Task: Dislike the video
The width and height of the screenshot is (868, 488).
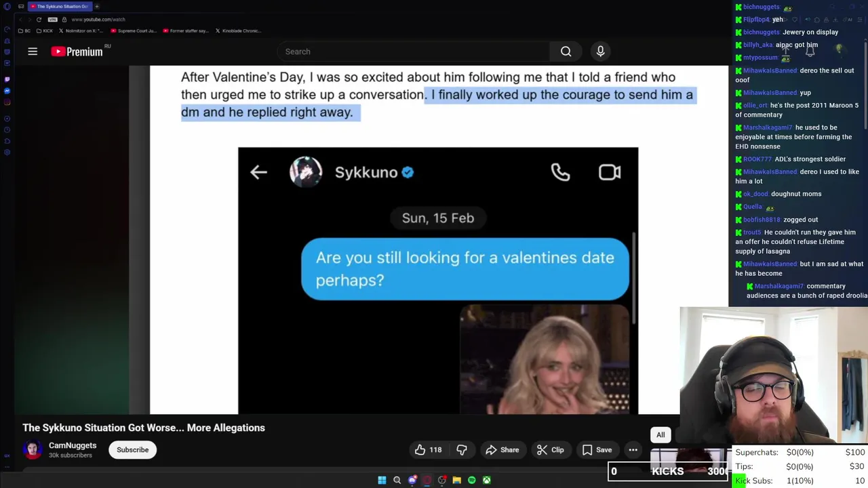Action: (x=462, y=450)
